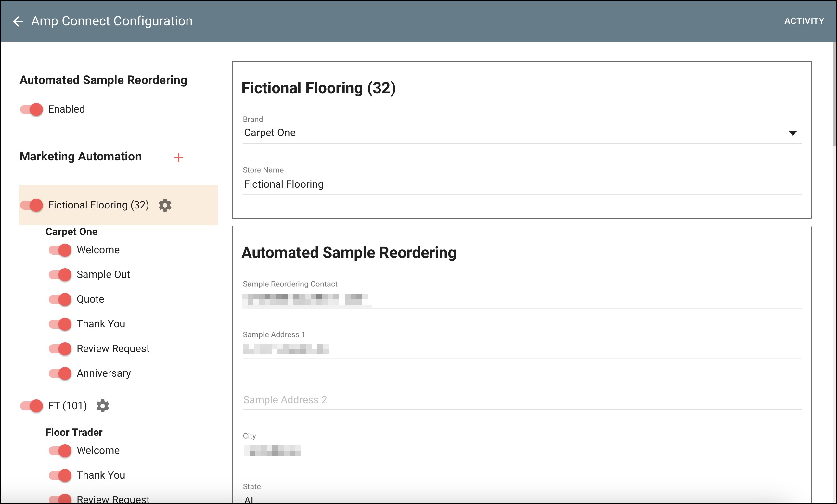Open the Brand dropdown

click(x=793, y=133)
